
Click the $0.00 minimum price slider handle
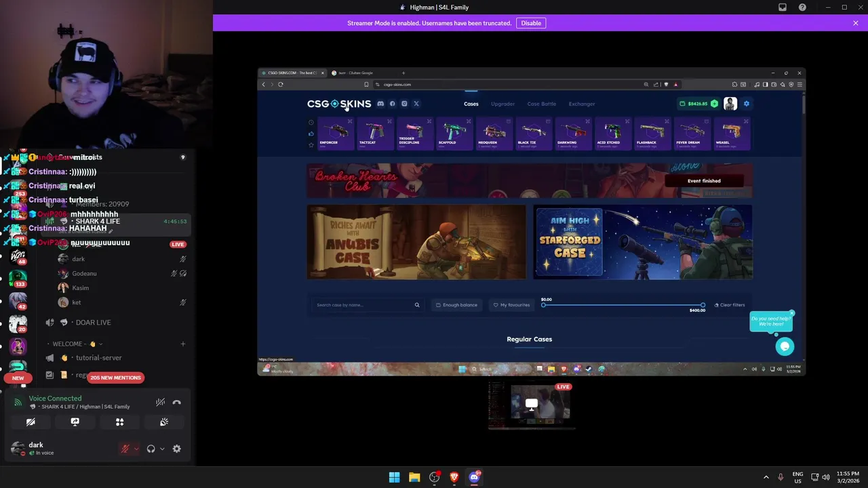click(543, 305)
